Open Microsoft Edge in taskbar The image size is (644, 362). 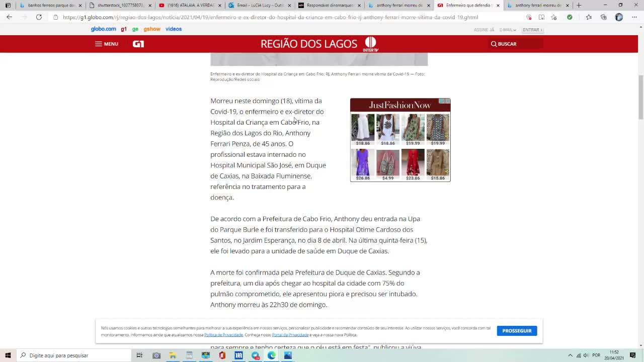[x=271, y=355]
